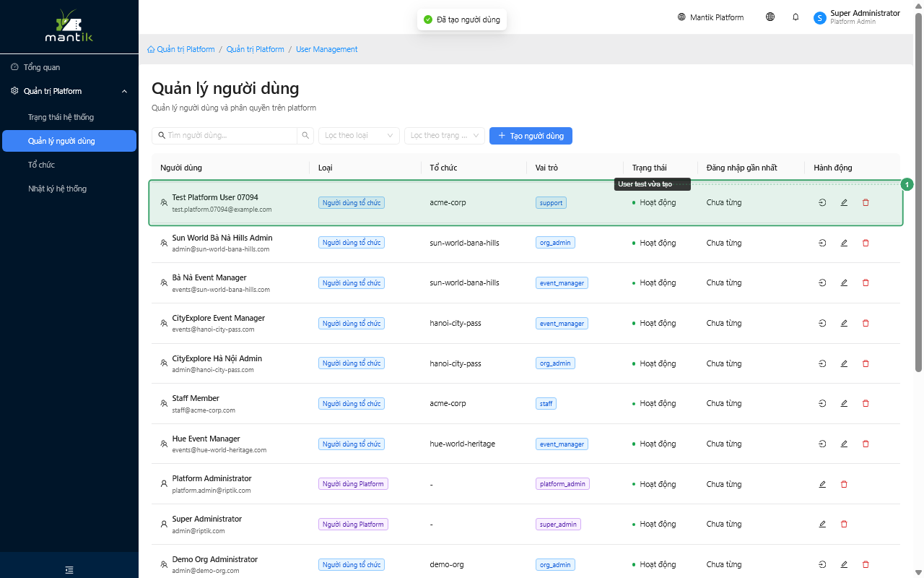This screenshot has height=578, width=924.
Task: Edit Test Platform User 07094 pencil icon
Action: click(x=844, y=202)
